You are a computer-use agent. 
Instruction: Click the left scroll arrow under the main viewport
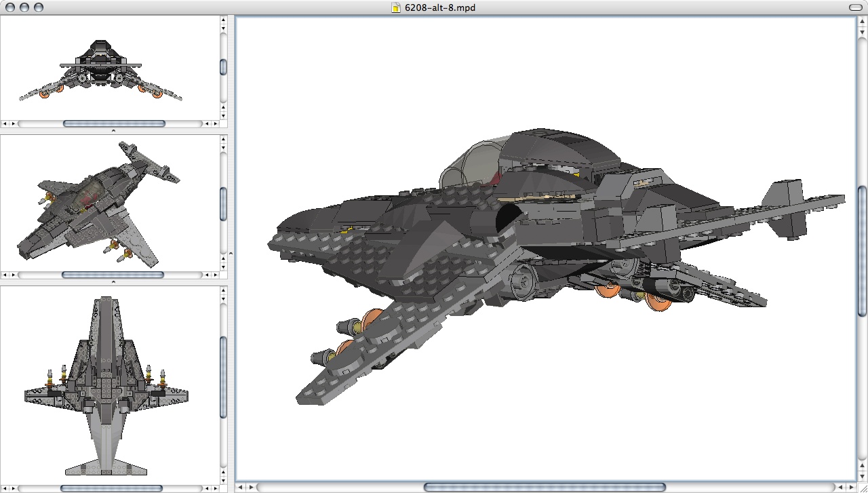[240, 487]
